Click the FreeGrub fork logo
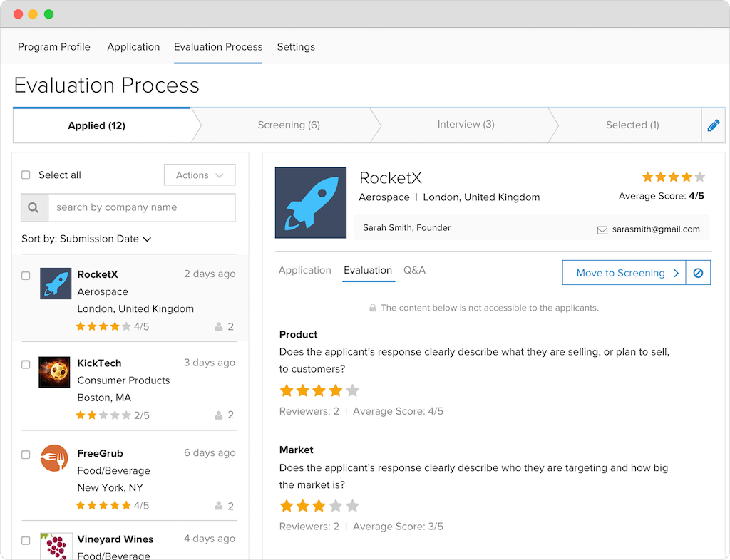The image size is (730, 560). [55, 458]
